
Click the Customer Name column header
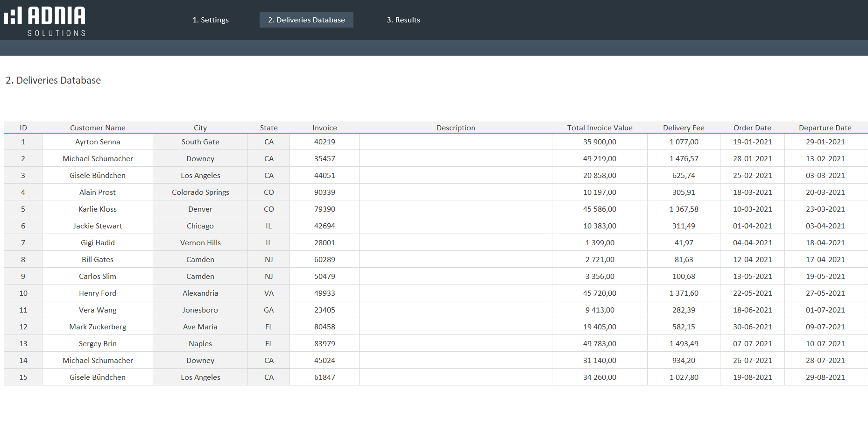(98, 128)
